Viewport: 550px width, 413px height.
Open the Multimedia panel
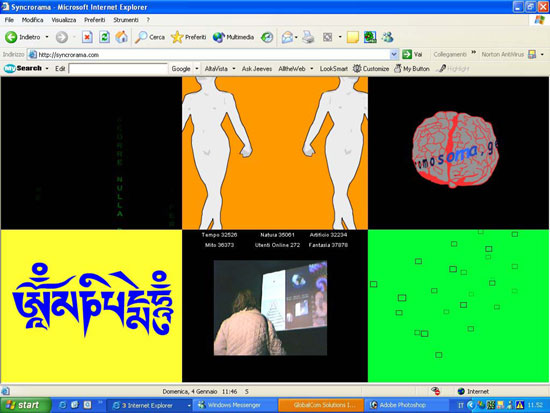pyautogui.click(x=233, y=37)
